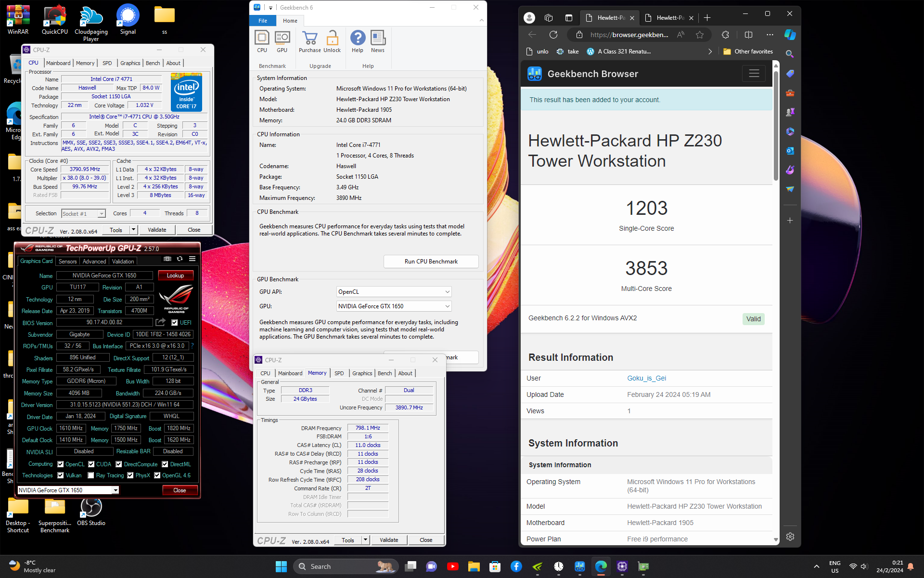The height and width of the screenshot is (578, 924).
Task: Switch to Sensors tab in GPU-Z
Action: coord(67,262)
